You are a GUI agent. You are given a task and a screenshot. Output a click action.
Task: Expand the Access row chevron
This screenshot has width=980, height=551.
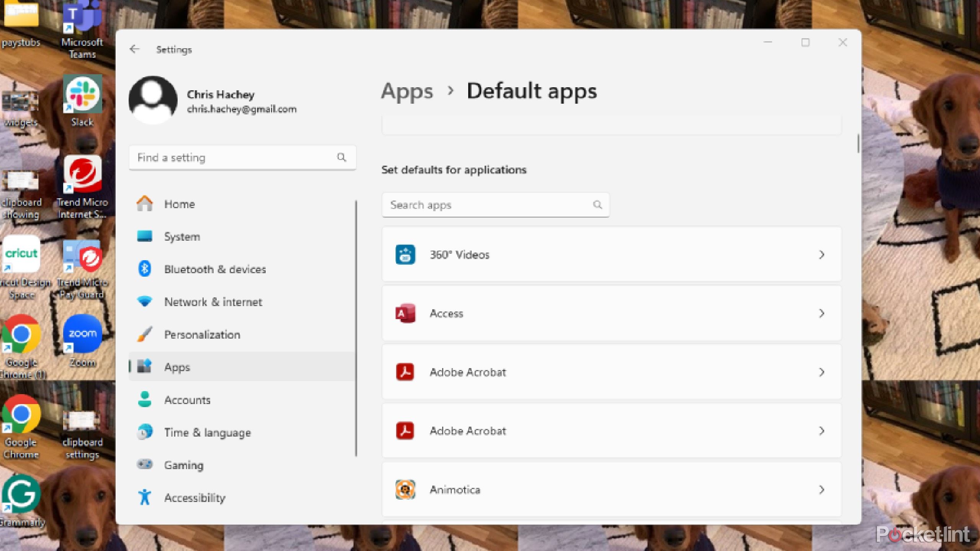coord(822,313)
